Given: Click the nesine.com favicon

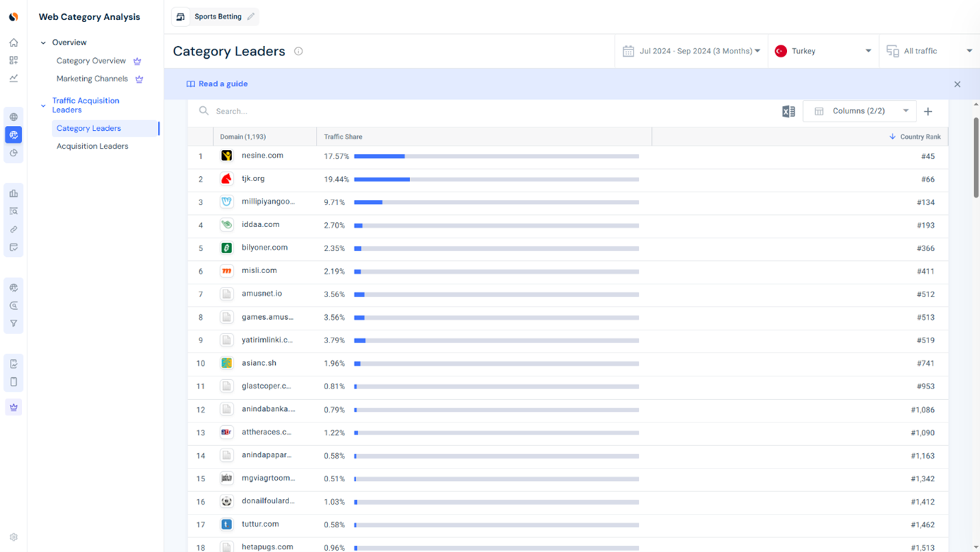Looking at the screenshot, I should (226, 156).
